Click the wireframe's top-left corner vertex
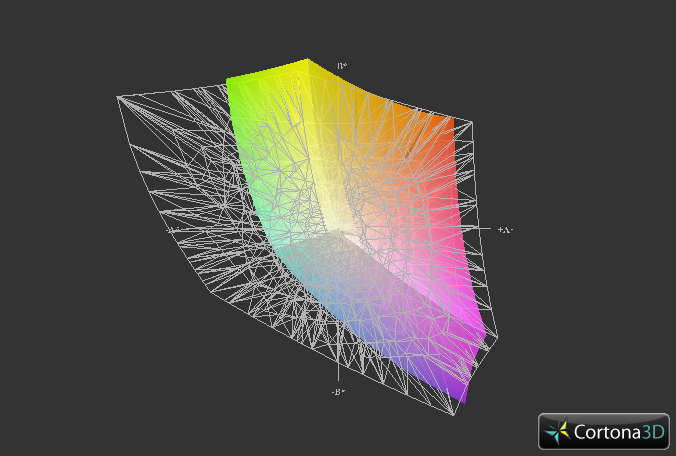 coord(118,96)
